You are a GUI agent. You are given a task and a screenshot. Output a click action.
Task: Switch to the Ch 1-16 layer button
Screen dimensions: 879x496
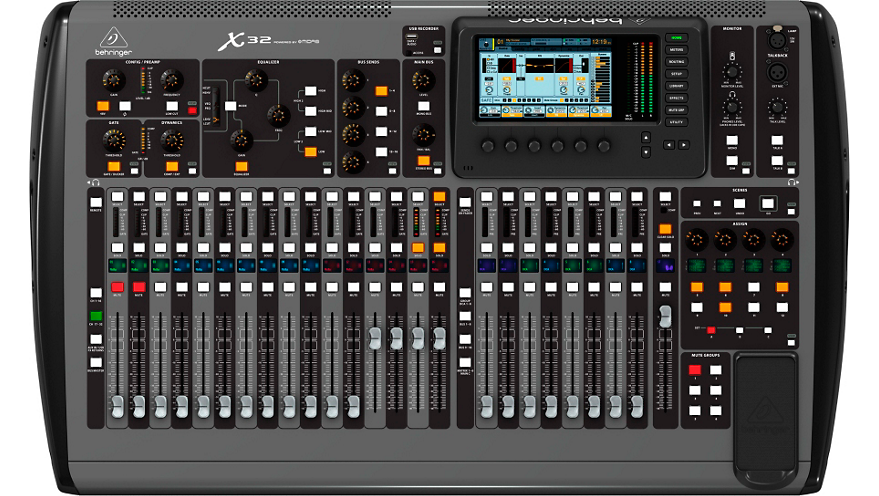point(96,293)
